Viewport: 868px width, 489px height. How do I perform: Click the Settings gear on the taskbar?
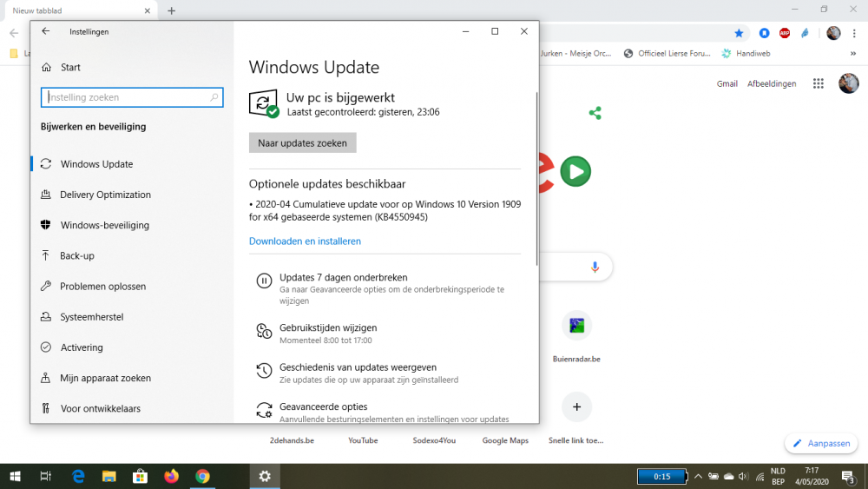265,476
